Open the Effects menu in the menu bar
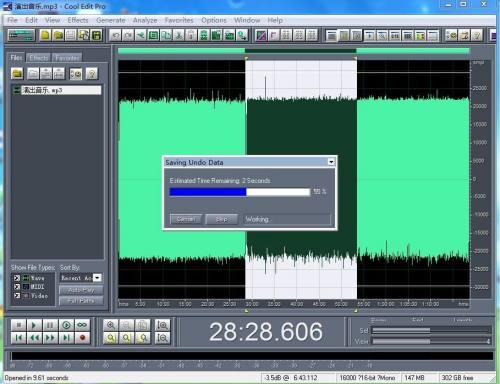This screenshot has width=500, height=384. pos(78,20)
